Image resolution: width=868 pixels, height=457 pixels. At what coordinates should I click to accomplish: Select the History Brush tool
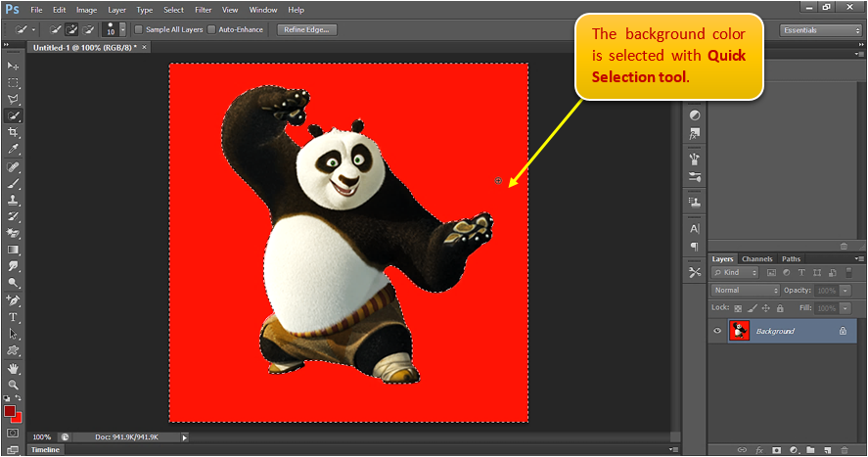click(13, 217)
